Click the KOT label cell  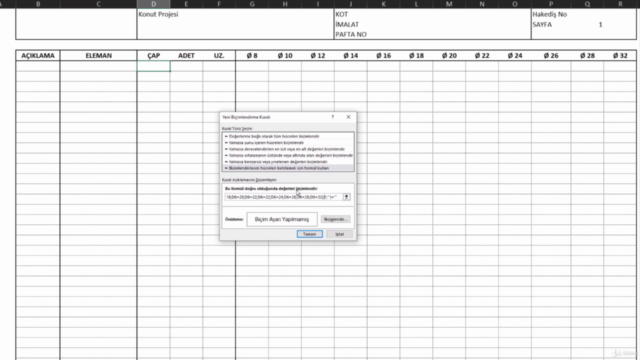pyautogui.click(x=342, y=14)
